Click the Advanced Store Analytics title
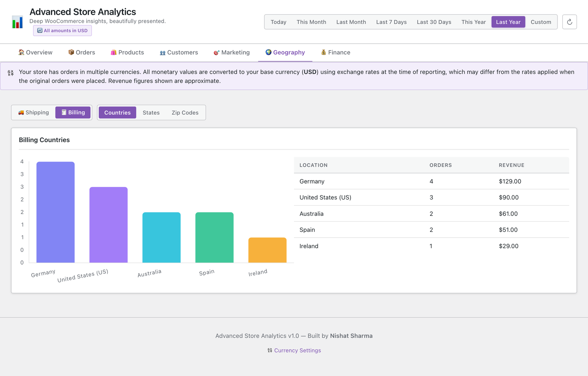The width and height of the screenshot is (588, 376). (83, 12)
